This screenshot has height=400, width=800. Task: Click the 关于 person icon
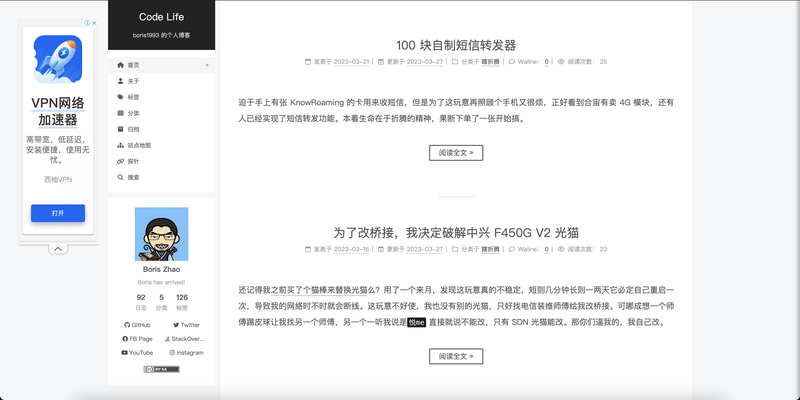click(120, 81)
